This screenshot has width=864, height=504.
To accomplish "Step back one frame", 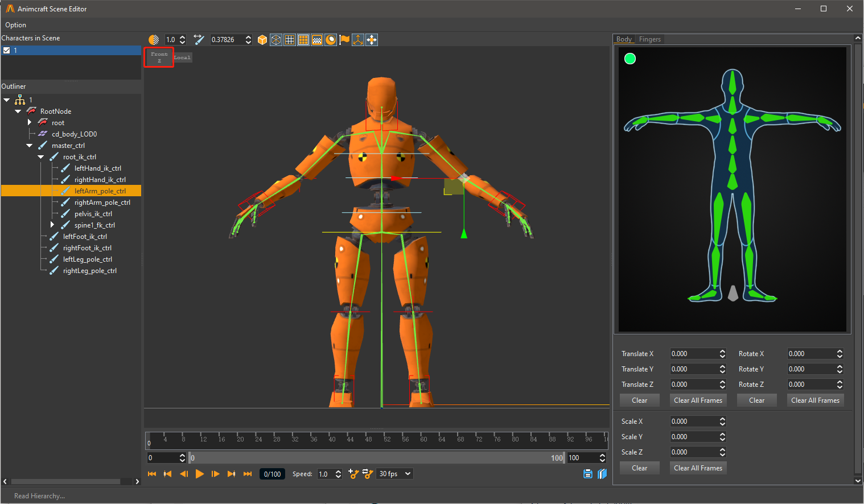I will point(184,474).
